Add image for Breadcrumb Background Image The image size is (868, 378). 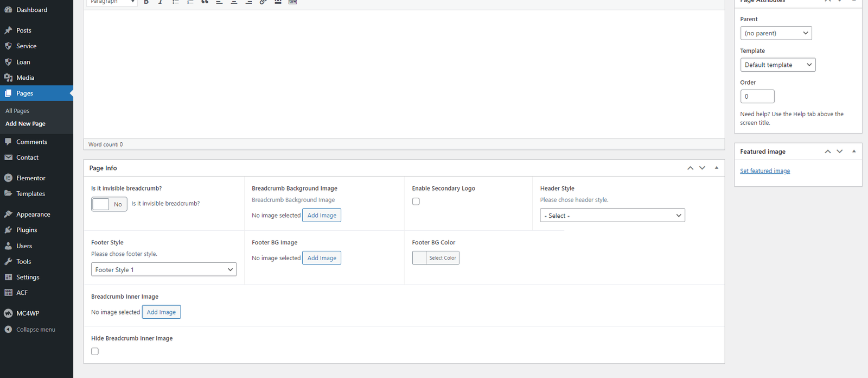[x=322, y=216]
